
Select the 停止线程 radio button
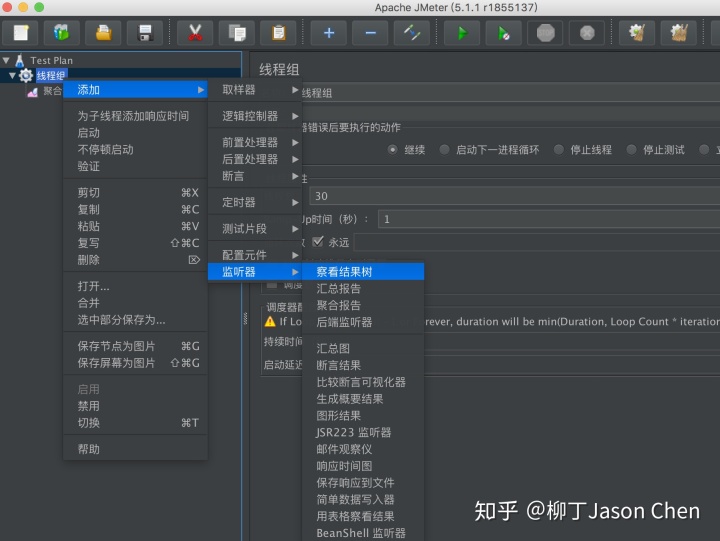pos(558,150)
